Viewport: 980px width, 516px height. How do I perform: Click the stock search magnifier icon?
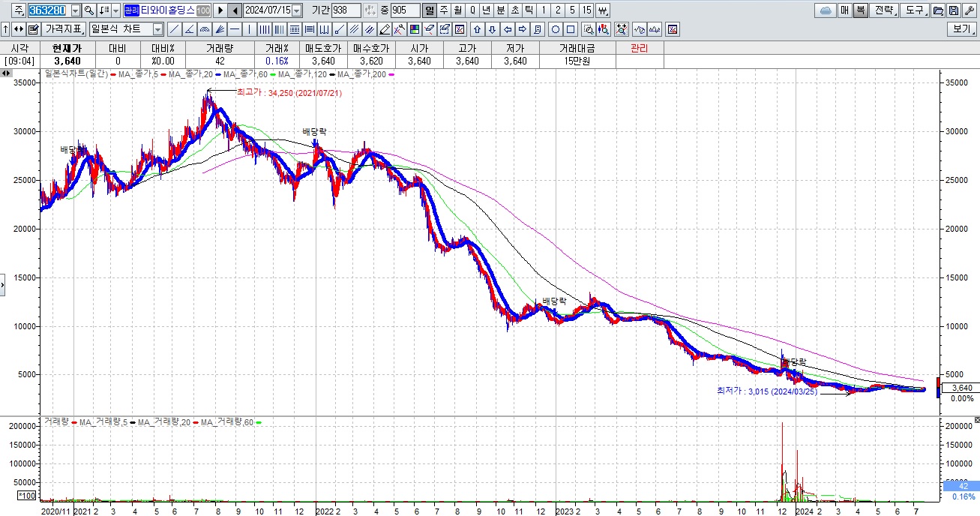pyautogui.click(x=89, y=10)
